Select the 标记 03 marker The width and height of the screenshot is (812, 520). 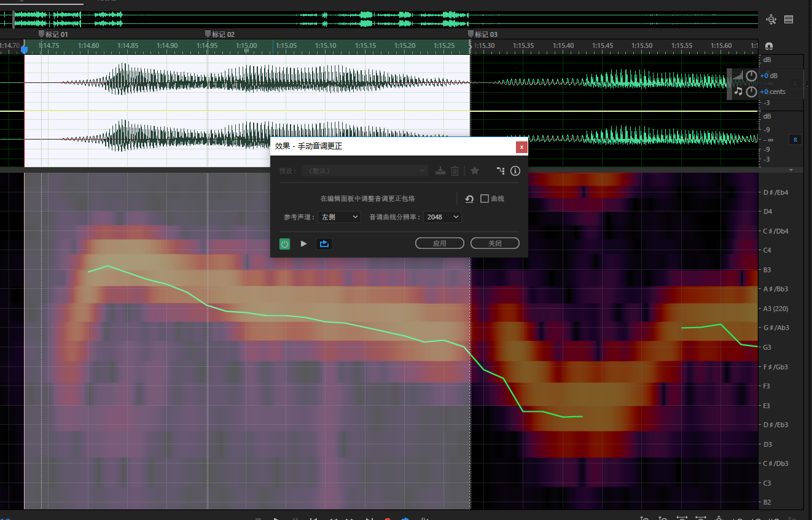(x=471, y=34)
